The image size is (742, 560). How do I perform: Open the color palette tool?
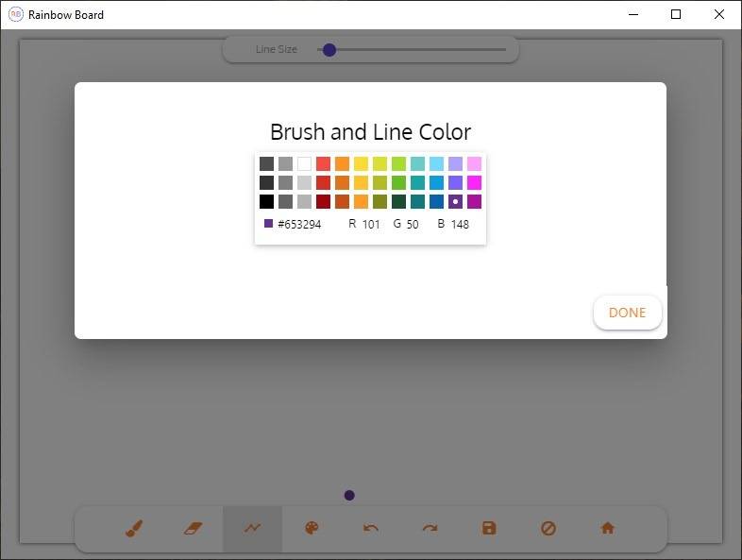(x=312, y=528)
